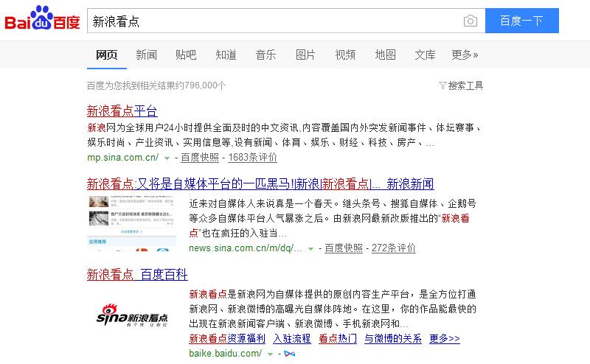The width and height of the screenshot is (590, 364).
Task: Open result title 新浪看点_百度百科
Action: click(x=137, y=275)
